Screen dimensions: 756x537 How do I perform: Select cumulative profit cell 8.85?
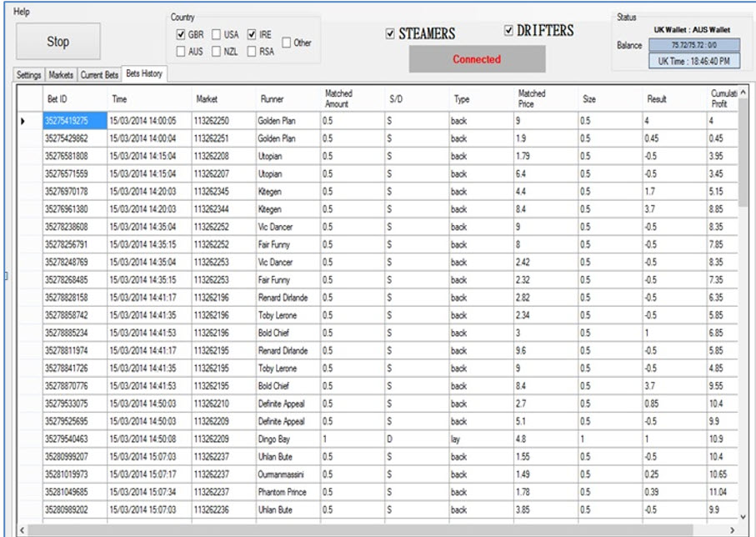pyautogui.click(x=723, y=209)
